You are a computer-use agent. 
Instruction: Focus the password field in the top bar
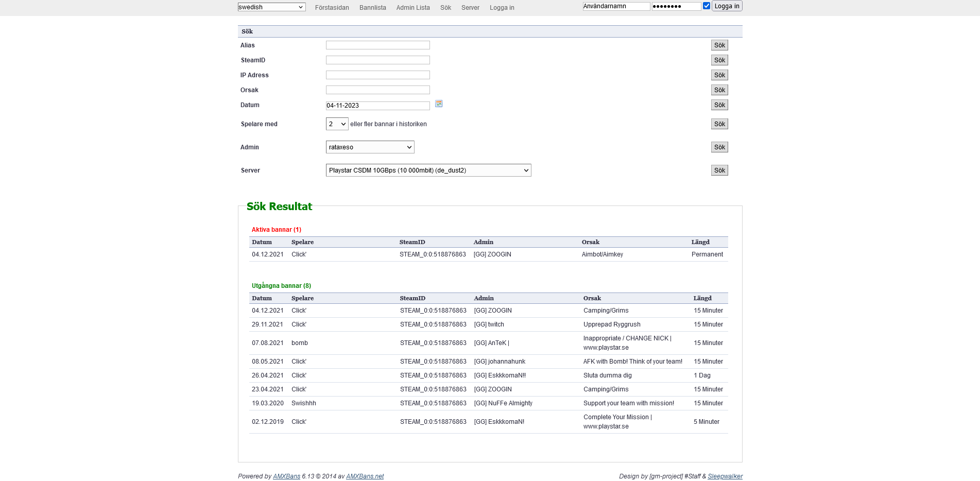[x=676, y=6]
